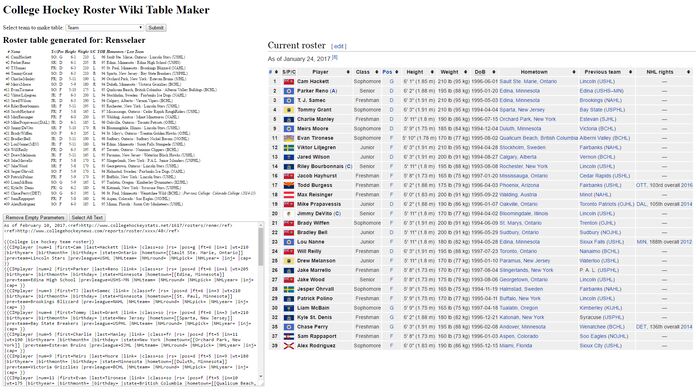This screenshot has width=696, height=392.
Task: Click the flag icon for Tommy Grant
Action: click(x=289, y=110)
